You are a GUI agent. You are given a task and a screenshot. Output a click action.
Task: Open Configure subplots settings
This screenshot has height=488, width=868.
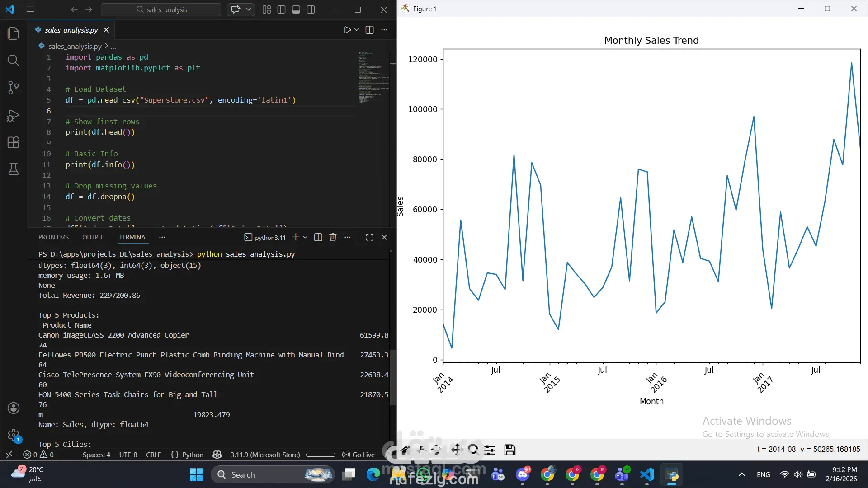(490, 450)
